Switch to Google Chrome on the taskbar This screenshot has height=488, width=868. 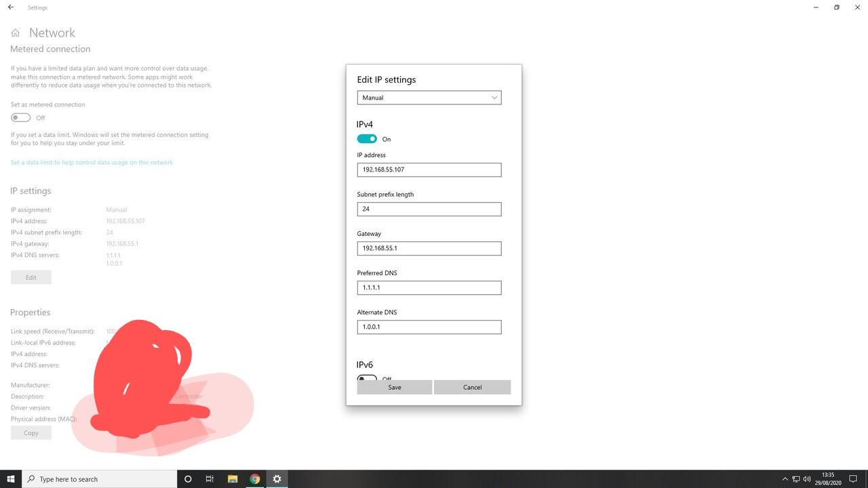(254, 479)
